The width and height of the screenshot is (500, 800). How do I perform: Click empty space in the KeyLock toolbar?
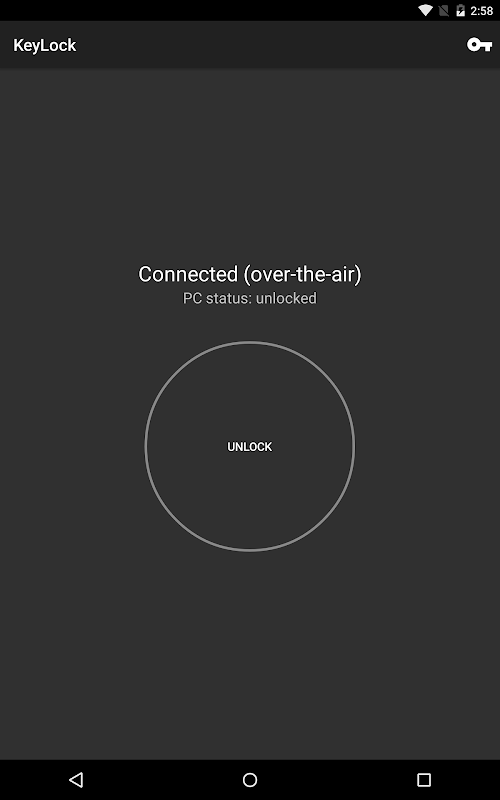[270, 45]
